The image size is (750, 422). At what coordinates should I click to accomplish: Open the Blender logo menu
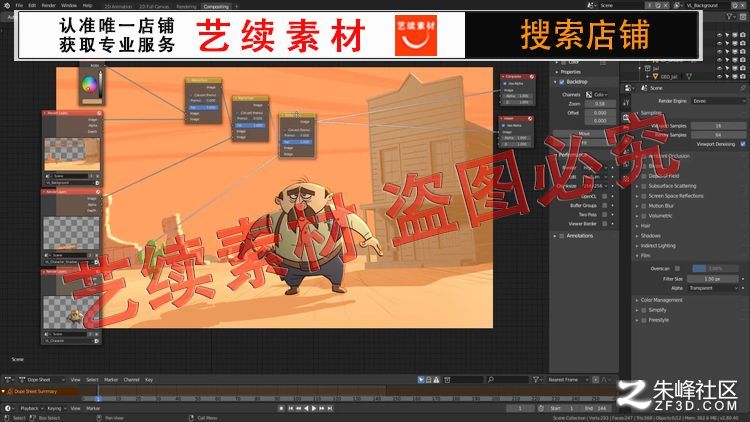coord(7,5)
